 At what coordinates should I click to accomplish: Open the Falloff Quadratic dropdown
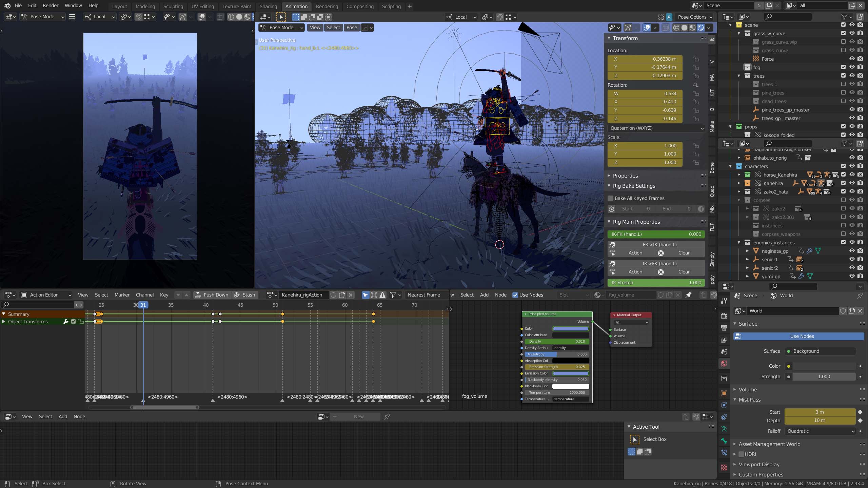[821, 431]
